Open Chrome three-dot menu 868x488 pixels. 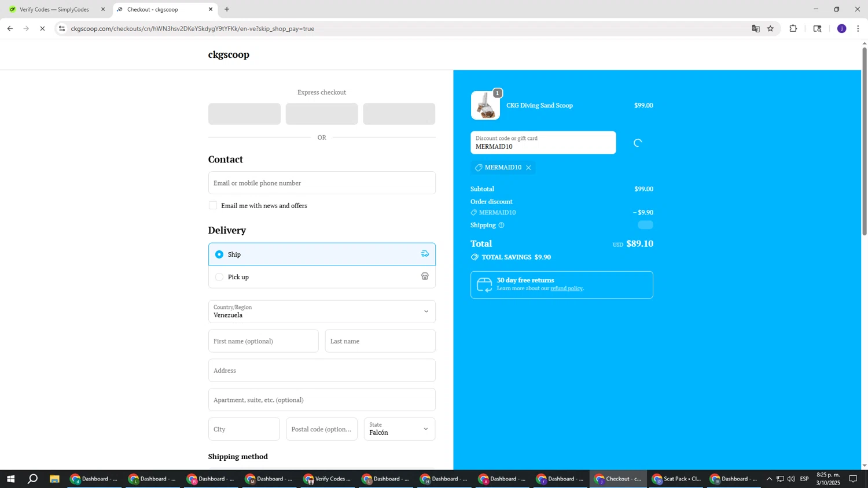858,28
